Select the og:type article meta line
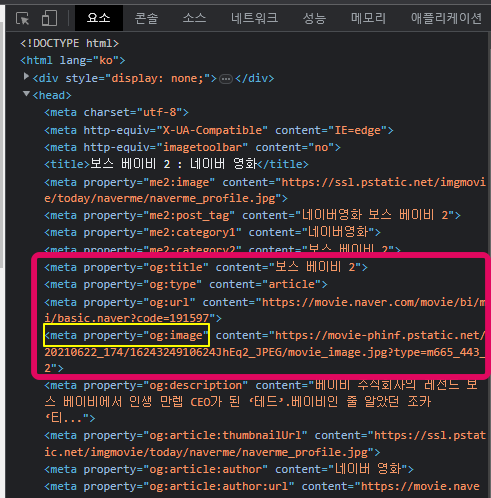 tap(186, 284)
